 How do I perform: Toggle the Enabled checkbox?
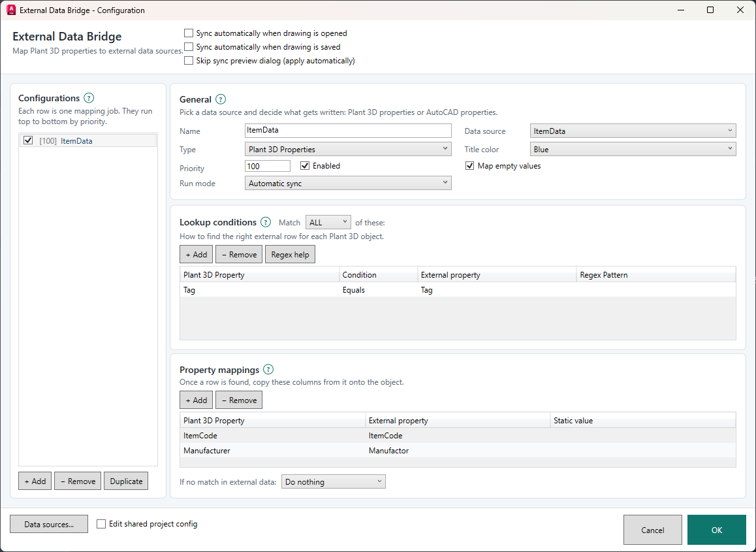point(305,166)
